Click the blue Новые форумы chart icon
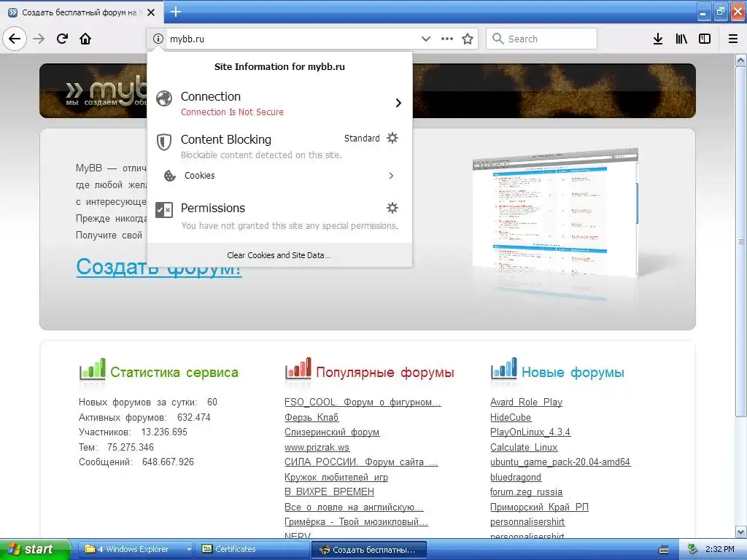 (x=503, y=370)
